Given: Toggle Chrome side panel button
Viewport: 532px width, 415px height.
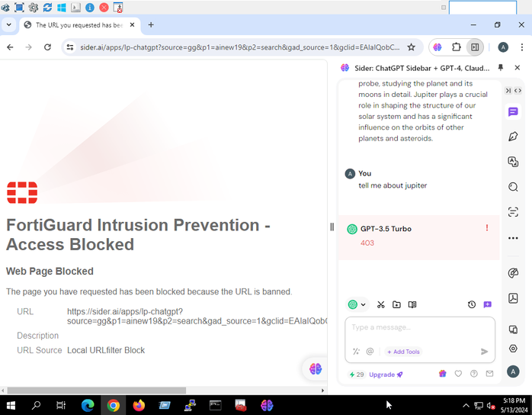Looking at the screenshot, I should click(475, 47).
